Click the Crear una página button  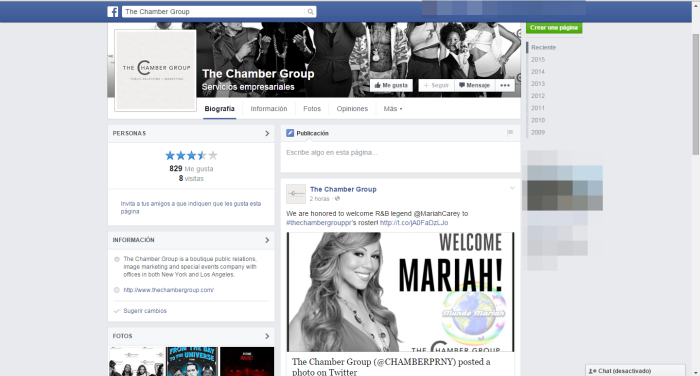554,28
